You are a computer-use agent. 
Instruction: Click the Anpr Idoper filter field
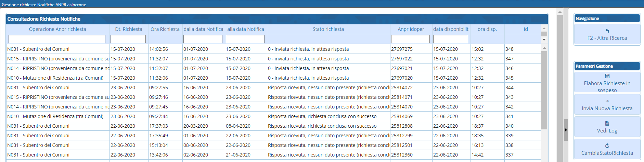410,39
